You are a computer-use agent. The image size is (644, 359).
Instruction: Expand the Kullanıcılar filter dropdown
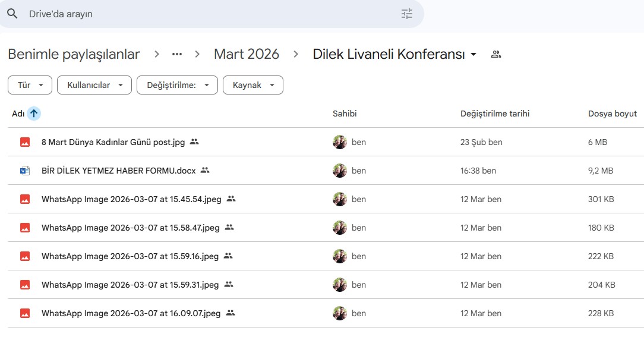[94, 85]
